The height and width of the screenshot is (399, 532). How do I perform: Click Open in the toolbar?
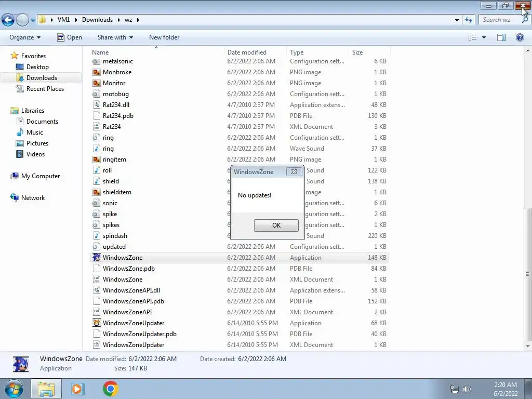(x=70, y=37)
